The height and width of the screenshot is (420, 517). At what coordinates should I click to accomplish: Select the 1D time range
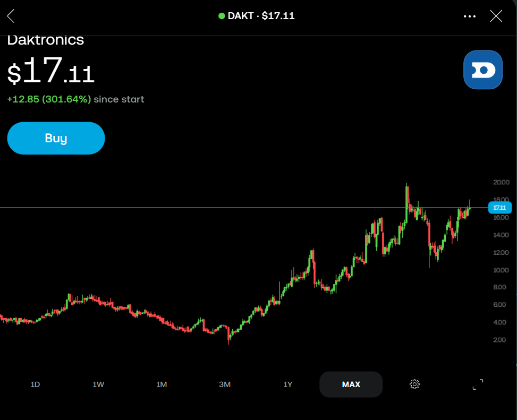[x=35, y=384]
